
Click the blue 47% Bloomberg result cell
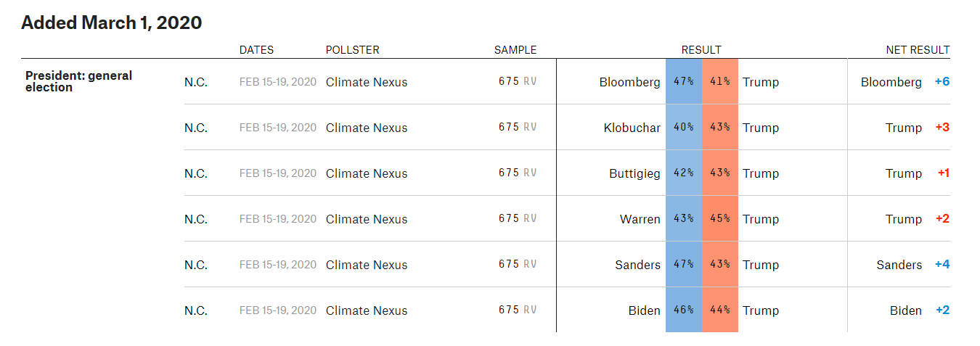[684, 81]
